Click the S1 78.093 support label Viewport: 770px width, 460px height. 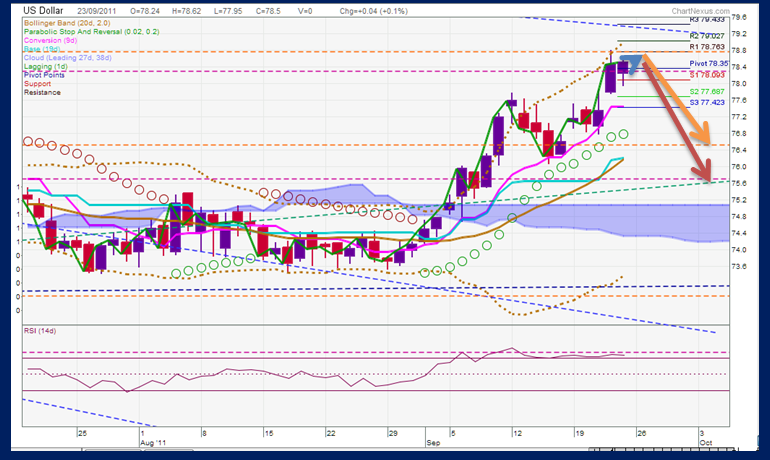(707, 75)
